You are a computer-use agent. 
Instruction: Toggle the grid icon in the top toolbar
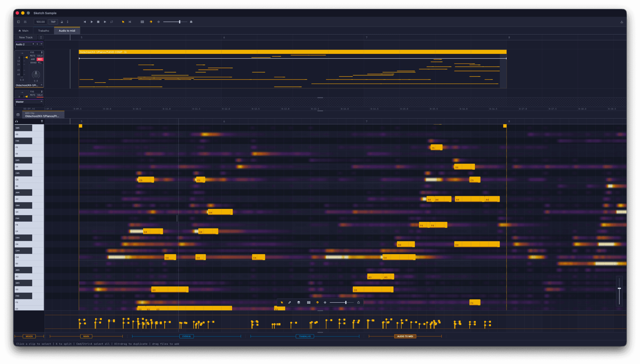[142, 22]
